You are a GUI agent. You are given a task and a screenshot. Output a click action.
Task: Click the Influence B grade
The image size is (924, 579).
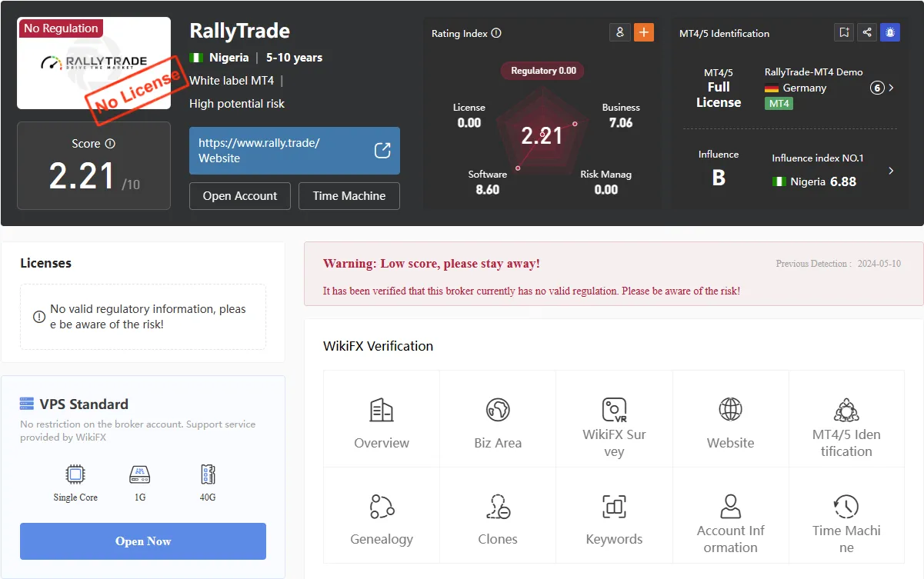(x=719, y=178)
